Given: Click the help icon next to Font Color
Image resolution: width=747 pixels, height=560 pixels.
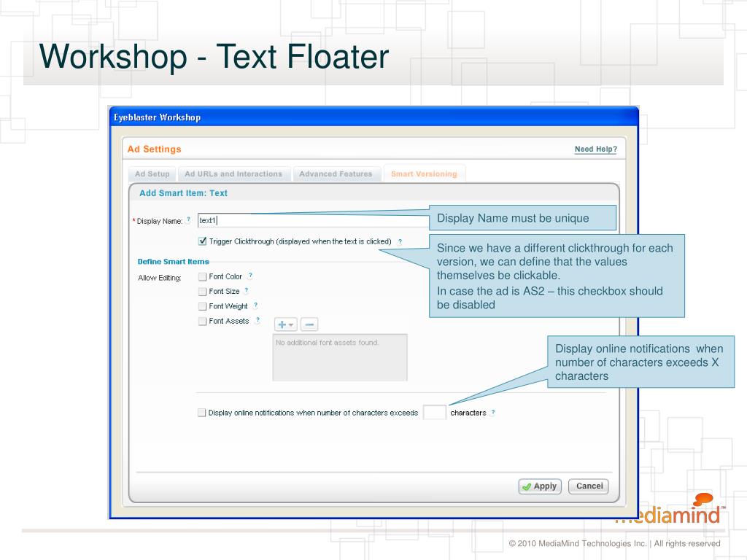Looking at the screenshot, I should (251, 276).
